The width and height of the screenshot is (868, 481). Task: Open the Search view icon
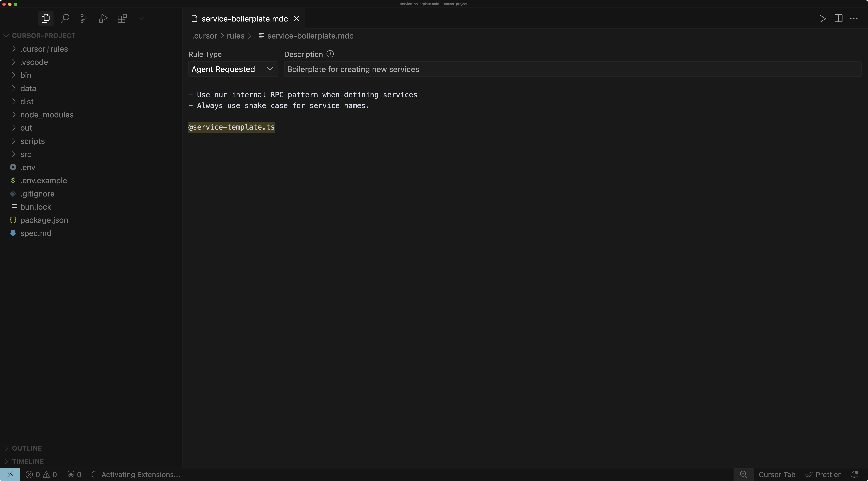65,18
